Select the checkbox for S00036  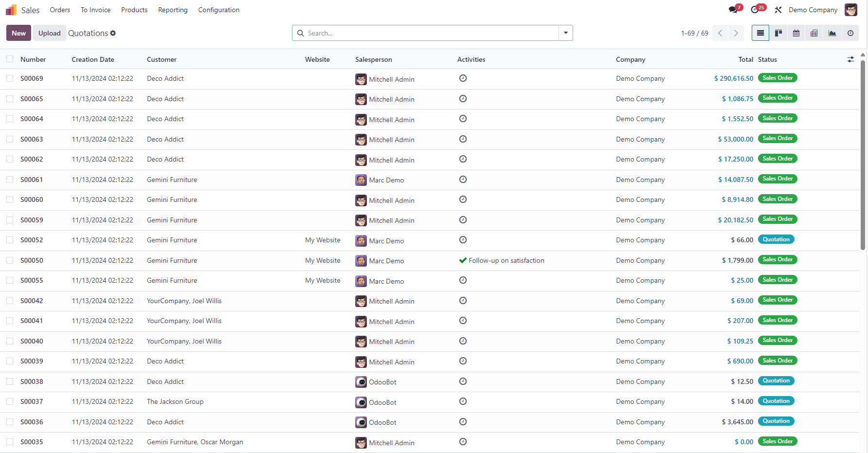[x=10, y=422]
